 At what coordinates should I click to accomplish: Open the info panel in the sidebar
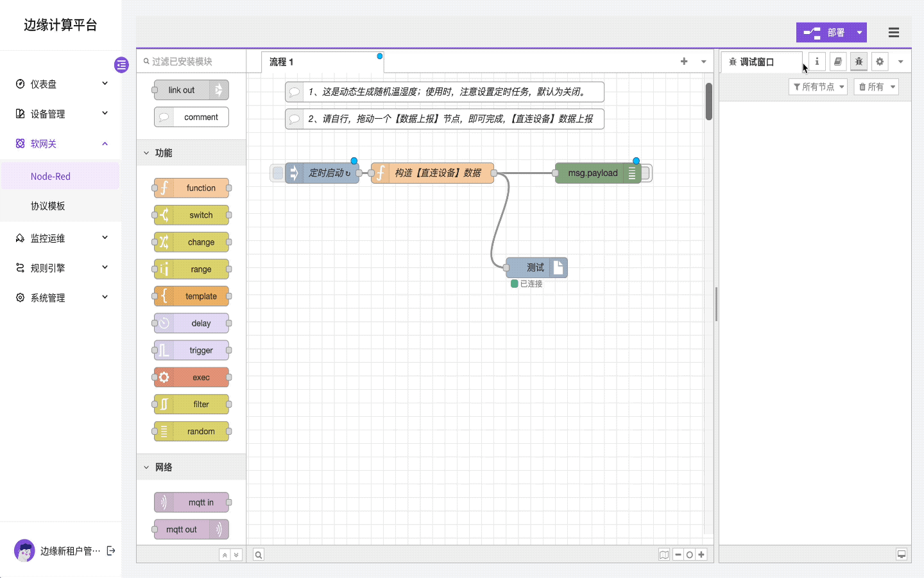coord(817,61)
